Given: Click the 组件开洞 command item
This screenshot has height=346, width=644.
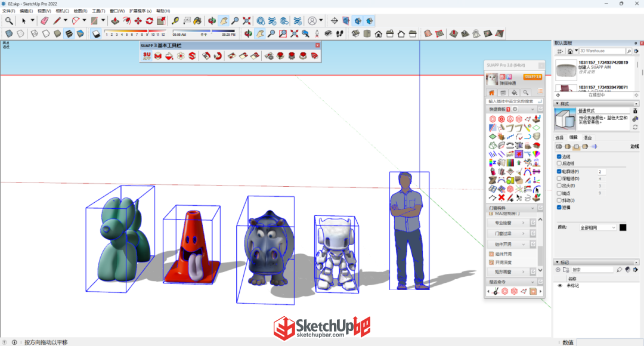Looking at the screenshot, I should coord(503,254).
